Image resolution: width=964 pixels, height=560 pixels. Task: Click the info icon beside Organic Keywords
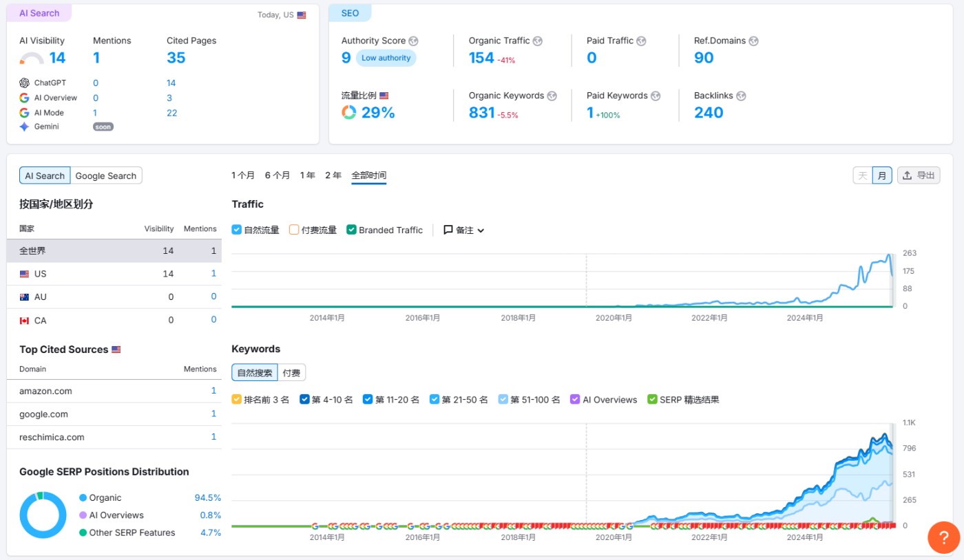[x=552, y=96]
